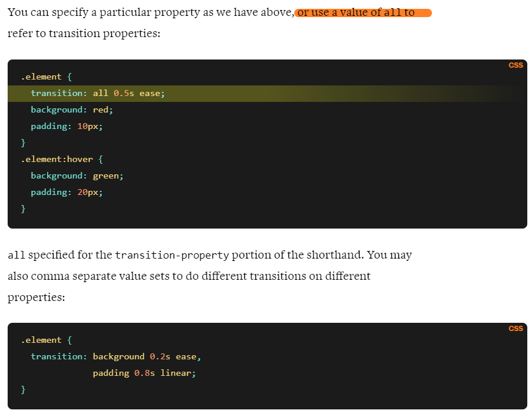Click the ".element {" selector in the second code block
Screen dimensions: 532x420
(x=46, y=340)
